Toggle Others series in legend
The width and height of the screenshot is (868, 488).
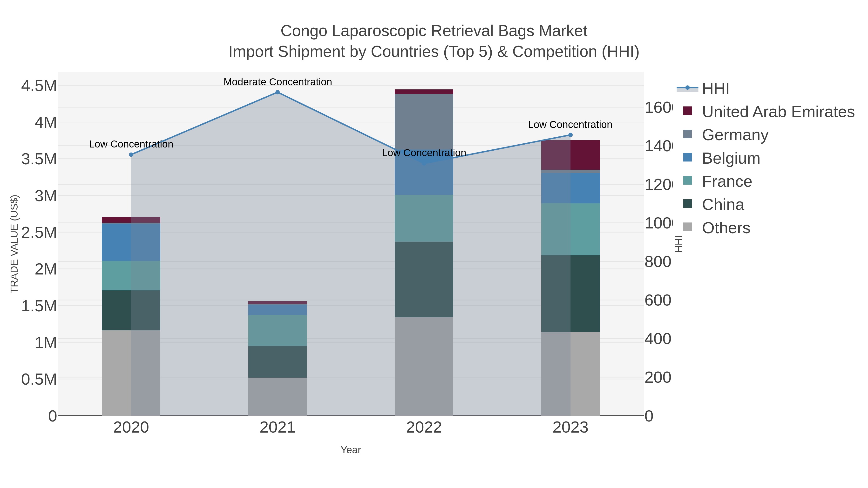[x=716, y=228]
